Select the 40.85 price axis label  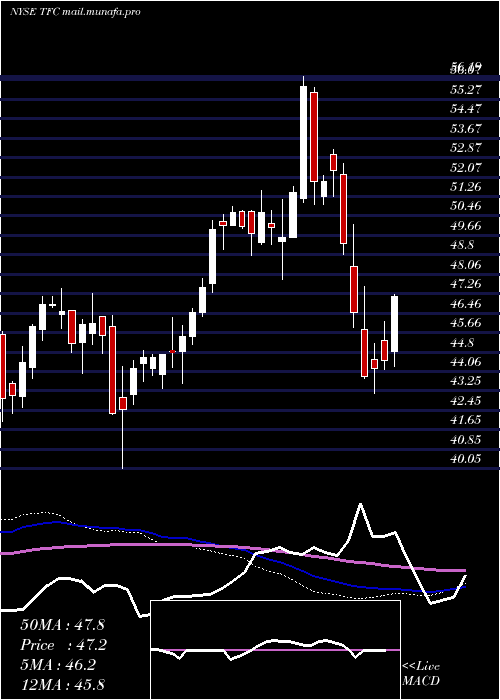(466, 439)
